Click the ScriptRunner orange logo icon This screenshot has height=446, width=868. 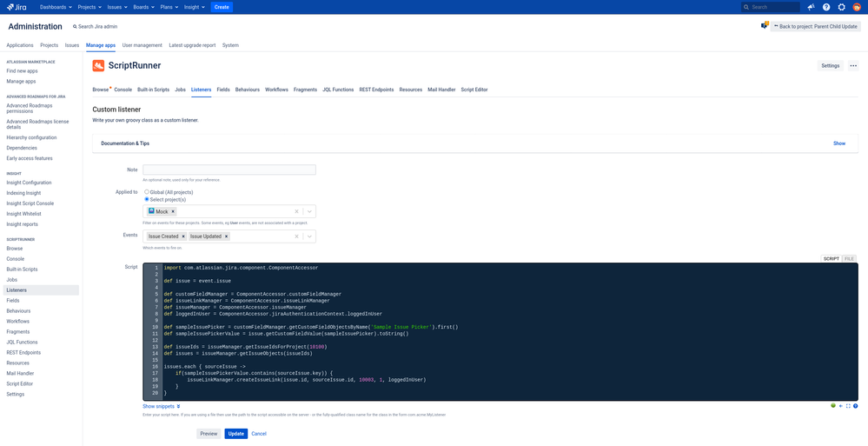[x=98, y=65]
